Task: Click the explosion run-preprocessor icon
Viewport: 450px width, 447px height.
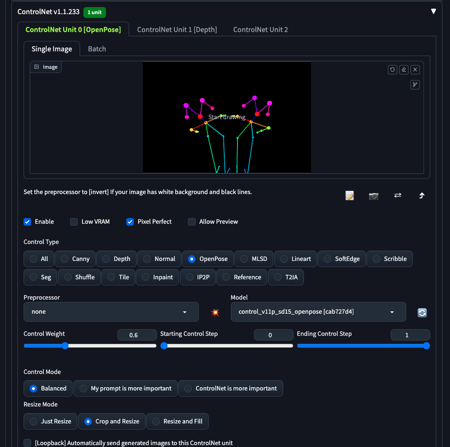Action: (215, 312)
